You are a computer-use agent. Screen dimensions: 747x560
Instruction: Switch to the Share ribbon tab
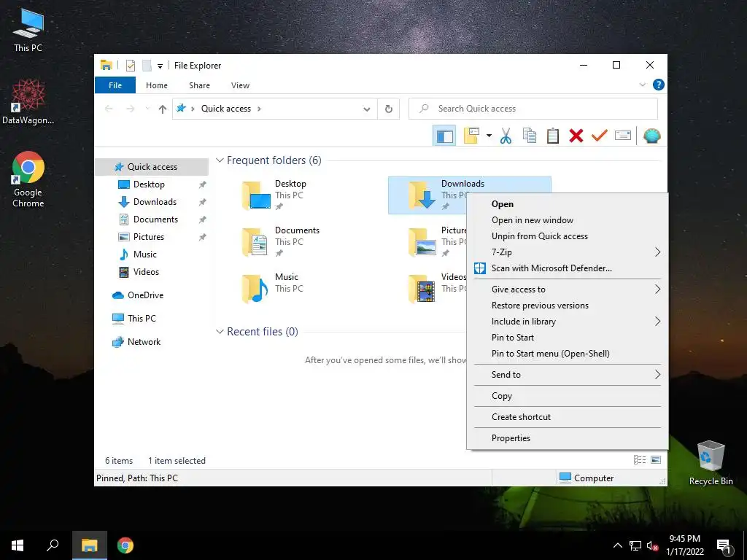click(199, 85)
